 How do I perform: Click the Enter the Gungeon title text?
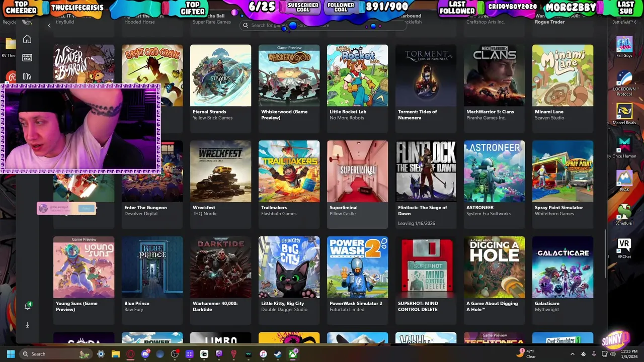pos(145,208)
